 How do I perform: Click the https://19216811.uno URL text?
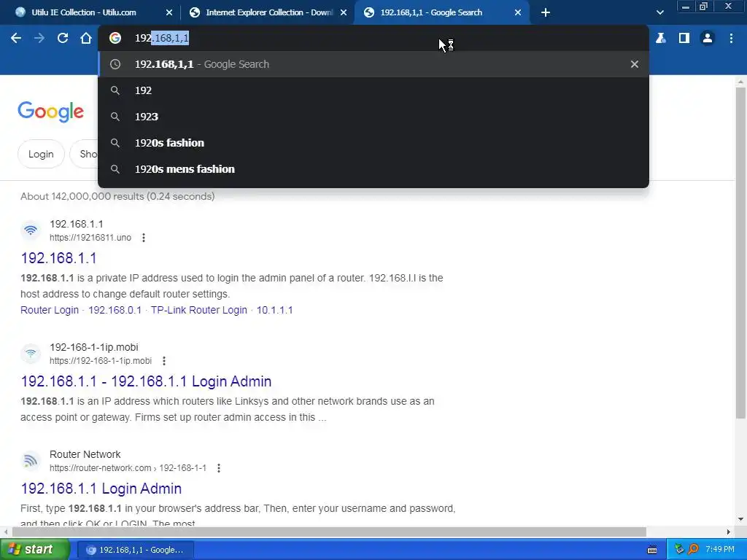tap(90, 238)
